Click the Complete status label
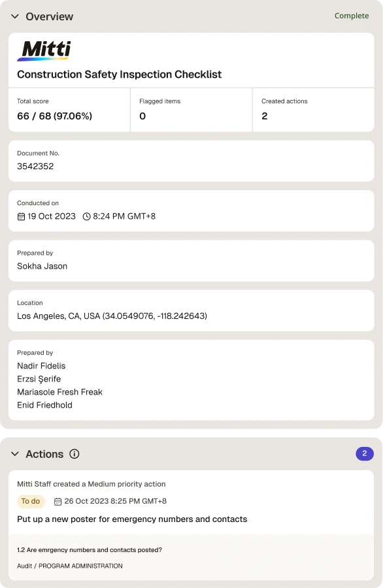Screen dimensions: 383x588 (x=352, y=16)
